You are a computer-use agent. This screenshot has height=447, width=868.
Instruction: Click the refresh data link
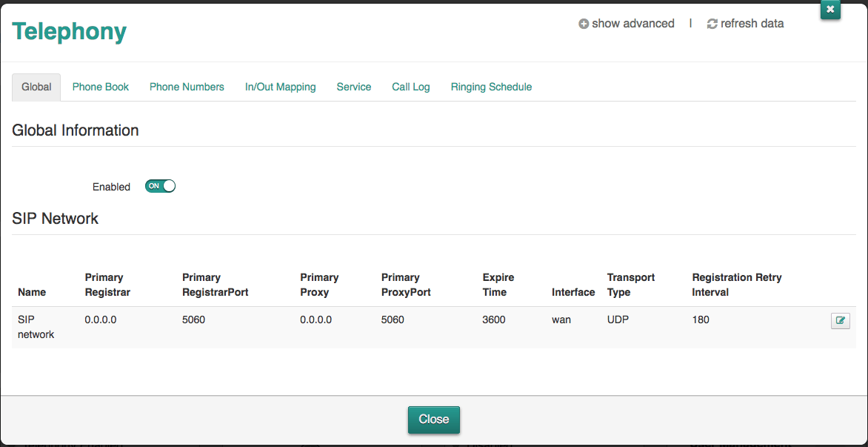click(x=745, y=24)
